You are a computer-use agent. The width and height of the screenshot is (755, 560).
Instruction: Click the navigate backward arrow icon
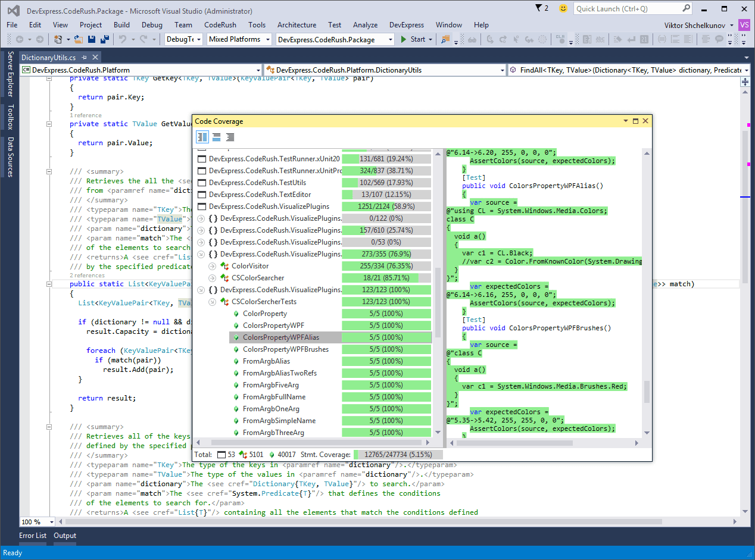(19, 39)
